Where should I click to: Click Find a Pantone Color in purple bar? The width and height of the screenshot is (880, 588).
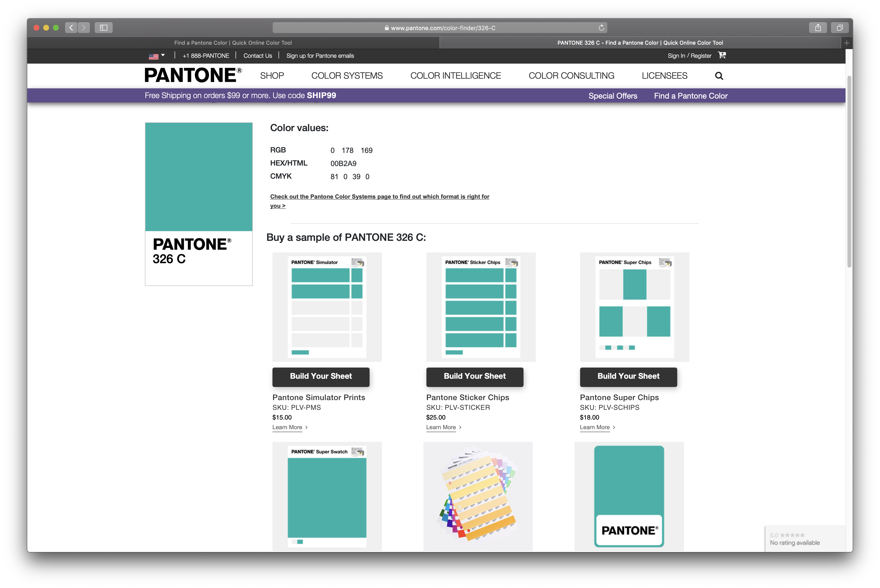691,96
